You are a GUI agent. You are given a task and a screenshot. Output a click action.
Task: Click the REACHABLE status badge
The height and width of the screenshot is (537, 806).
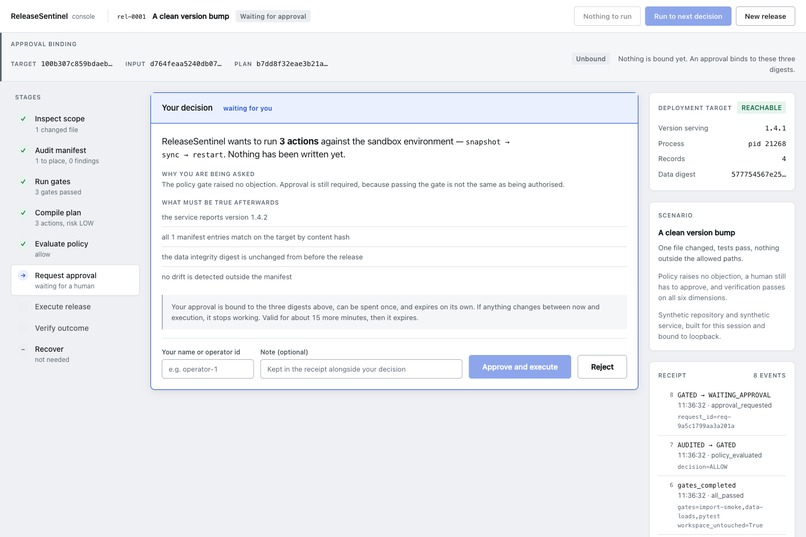[x=761, y=107]
